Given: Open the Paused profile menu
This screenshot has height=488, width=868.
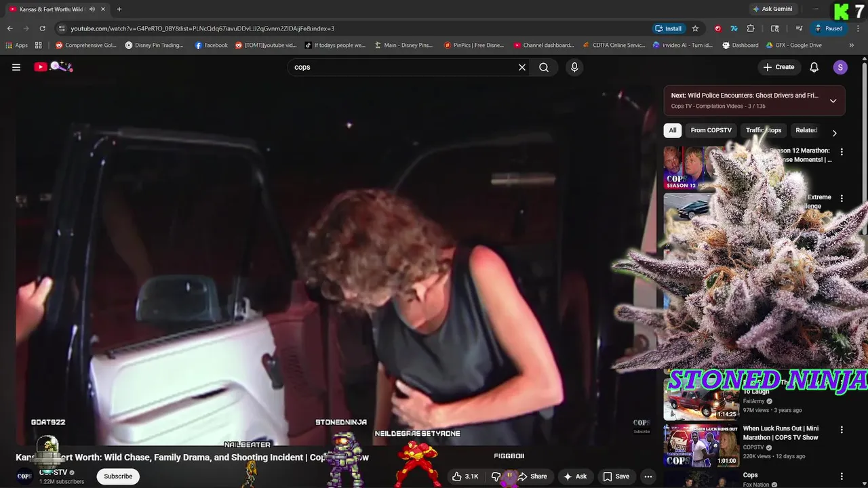Looking at the screenshot, I should tap(829, 28).
